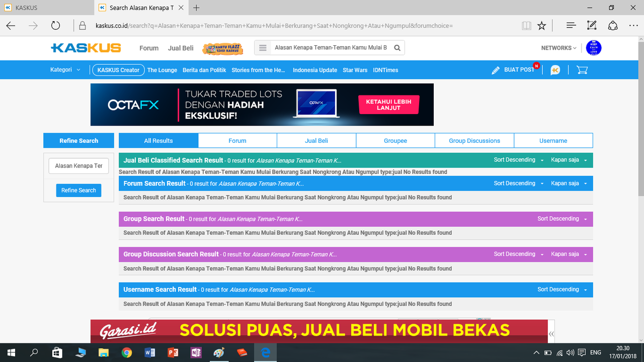Open Kapan saja in Forum Search Result
Screen dimensions: 644x362
coord(569,184)
